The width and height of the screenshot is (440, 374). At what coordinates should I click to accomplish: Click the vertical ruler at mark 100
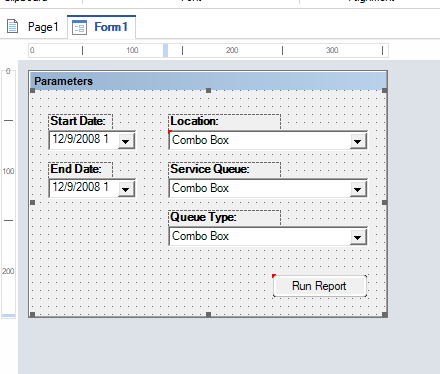8,171
